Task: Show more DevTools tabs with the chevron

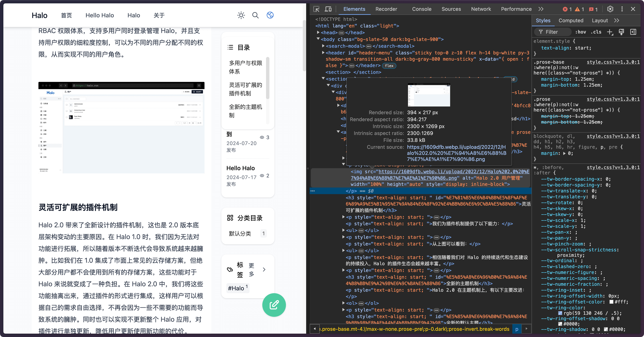Action: pyautogui.click(x=541, y=9)
